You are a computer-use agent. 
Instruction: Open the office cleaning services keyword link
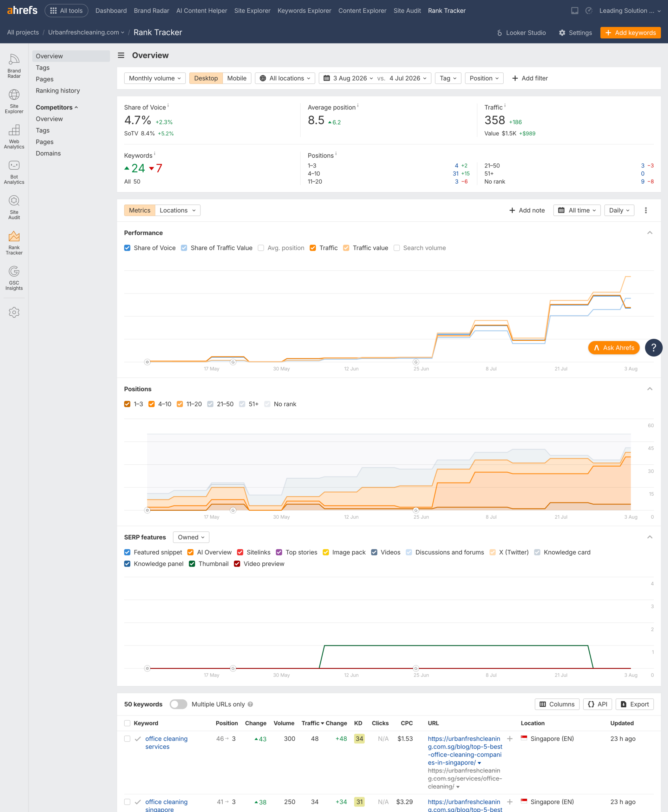coord(166,743)
